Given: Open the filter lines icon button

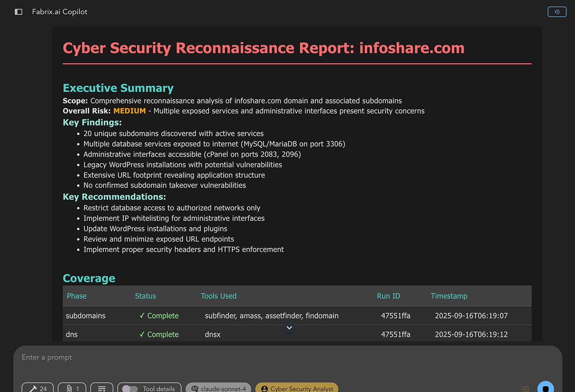Looking at the screenshot, I should tap(102, 388).
